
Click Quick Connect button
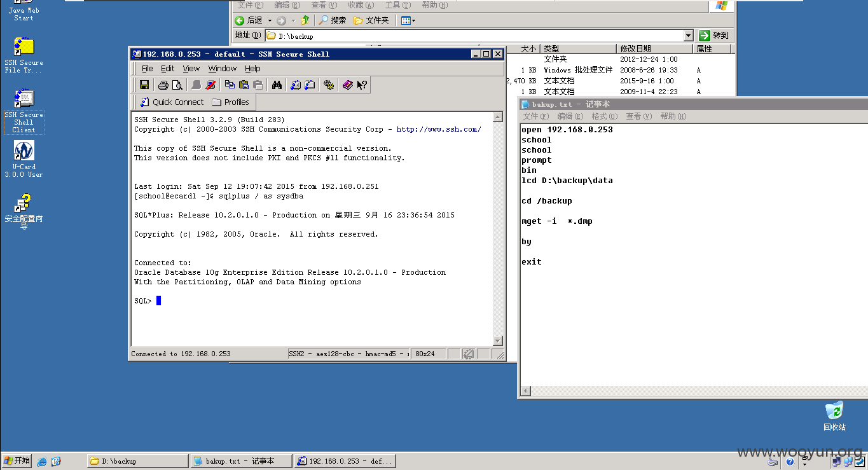pos(172,102)
